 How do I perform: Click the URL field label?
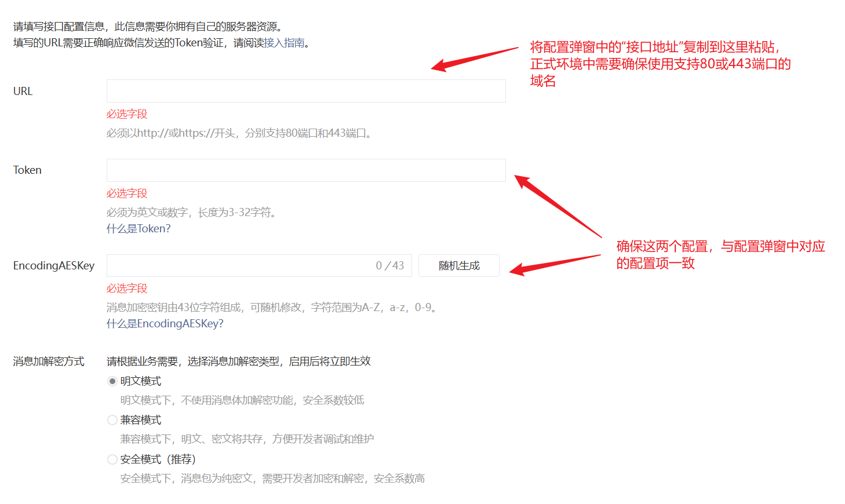coord(23,92)
